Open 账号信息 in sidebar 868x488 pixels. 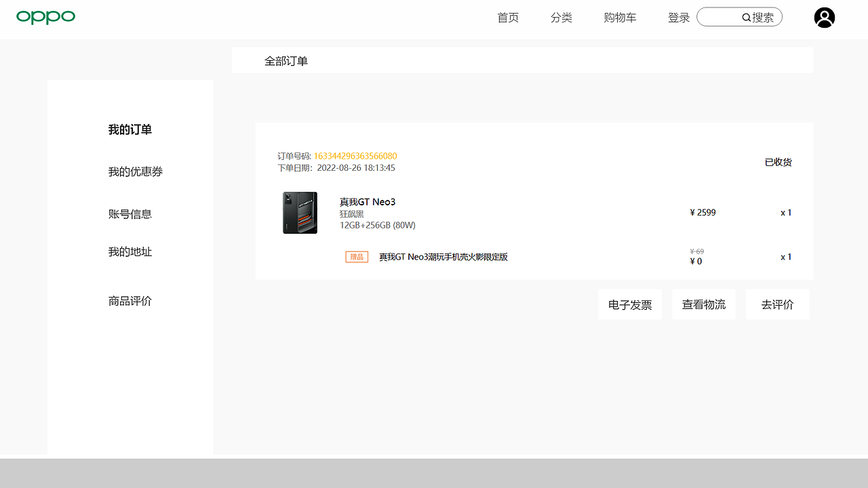click(x=130, y=213)
